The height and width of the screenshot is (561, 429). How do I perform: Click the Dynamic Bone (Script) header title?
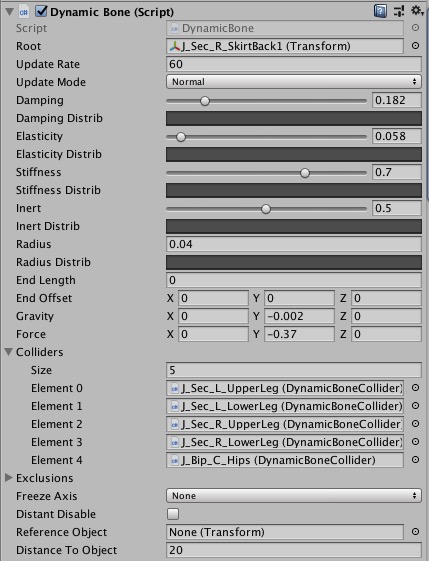tap(112, 12)
